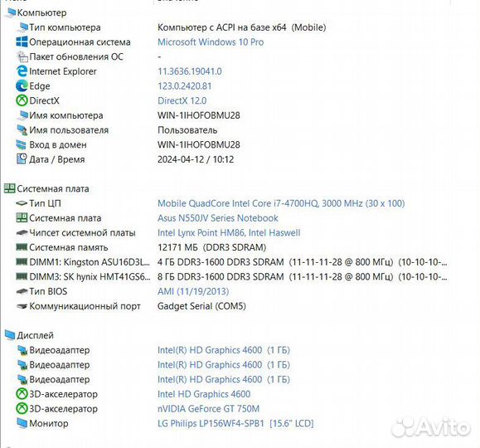Click the Xbox icon beside nVIDIA accelerator row
Screen dimensions: 480x448
coord(22,408)
